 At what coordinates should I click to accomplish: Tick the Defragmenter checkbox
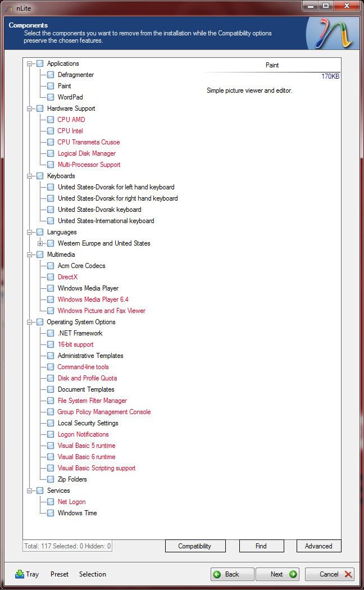coord(51,75)
